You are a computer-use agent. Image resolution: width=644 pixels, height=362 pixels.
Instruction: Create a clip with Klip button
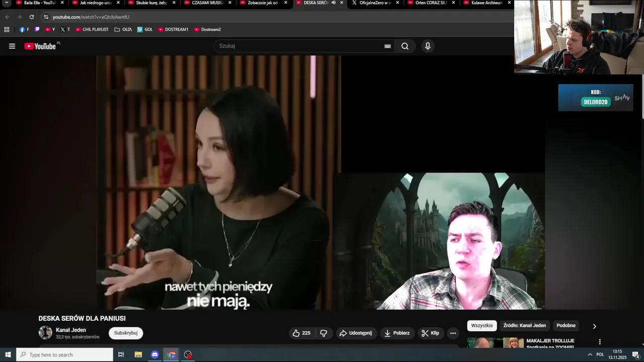430,333
